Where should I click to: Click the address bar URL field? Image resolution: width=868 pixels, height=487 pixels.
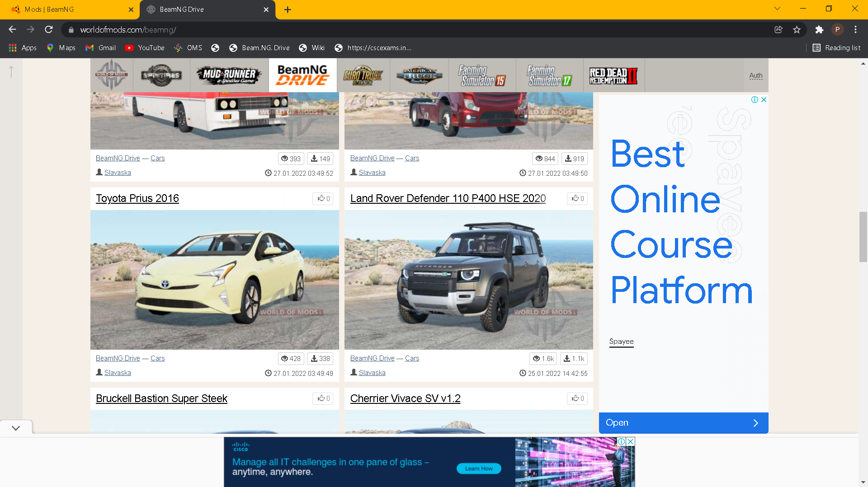click(420, 30)
